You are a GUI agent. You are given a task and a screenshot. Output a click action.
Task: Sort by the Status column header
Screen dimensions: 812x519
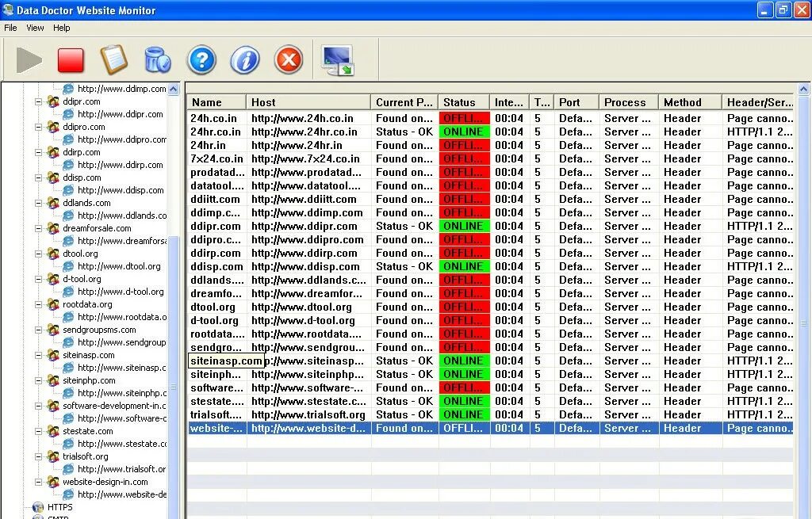tap(464, 102)
